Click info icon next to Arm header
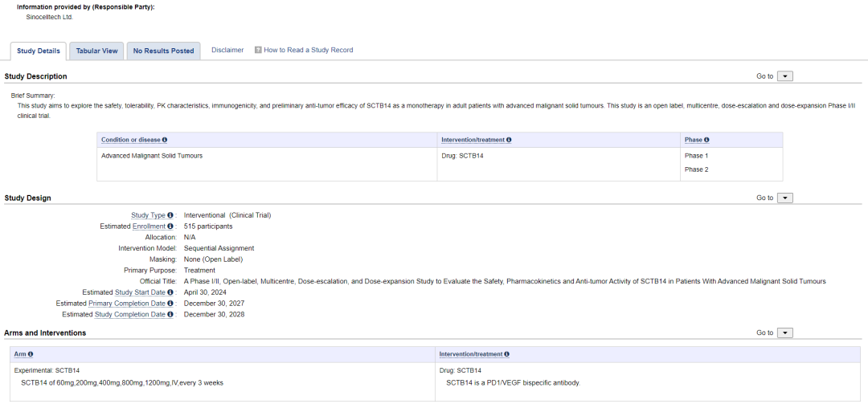868x408 pixels. pos(31,354)
